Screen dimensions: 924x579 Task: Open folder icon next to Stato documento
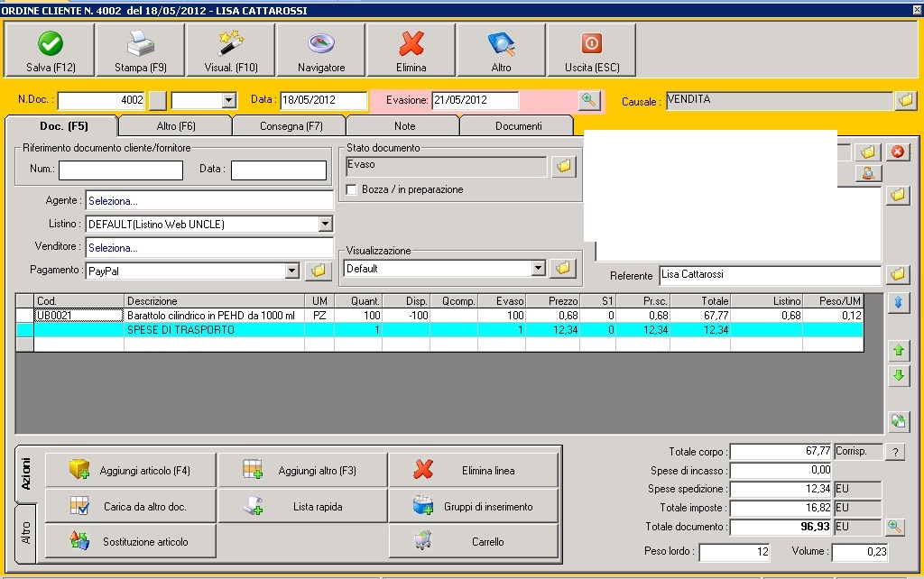point(563,166)
